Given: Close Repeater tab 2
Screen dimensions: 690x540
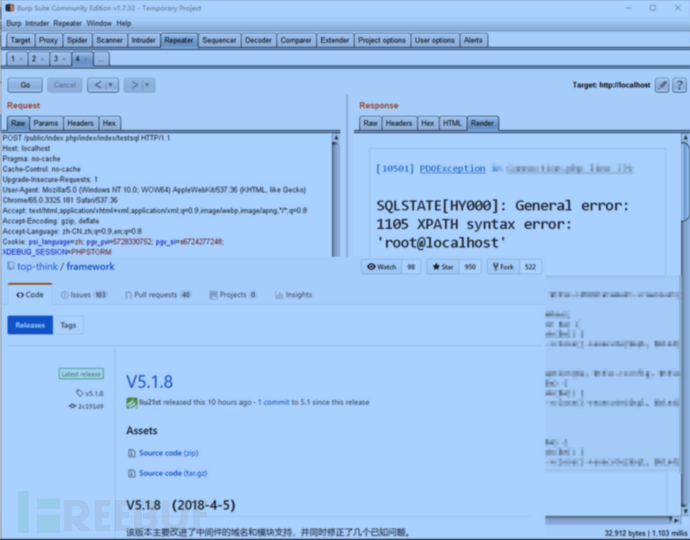Looking at the screenshot, I should point(42,59).
